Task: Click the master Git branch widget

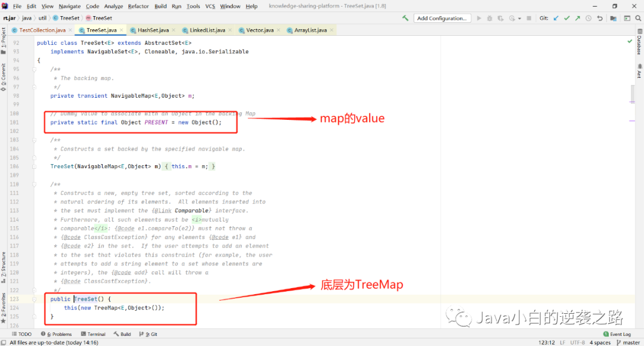Action: click(x=628, y=342)
